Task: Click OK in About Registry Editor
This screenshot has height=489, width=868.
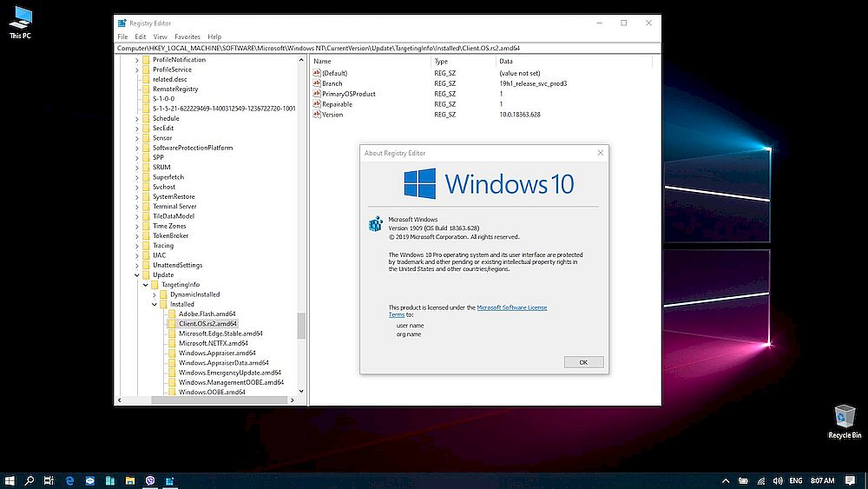Action: tap(583, 362)
